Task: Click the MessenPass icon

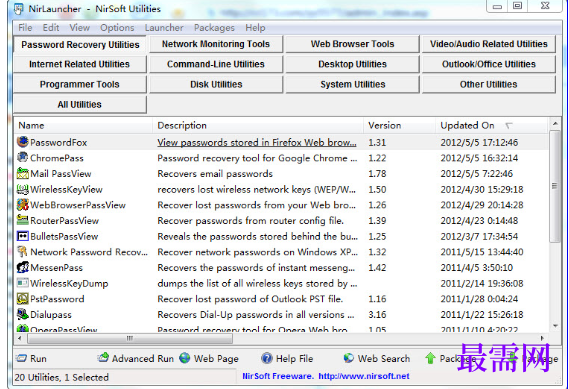Action: (22, 267)
